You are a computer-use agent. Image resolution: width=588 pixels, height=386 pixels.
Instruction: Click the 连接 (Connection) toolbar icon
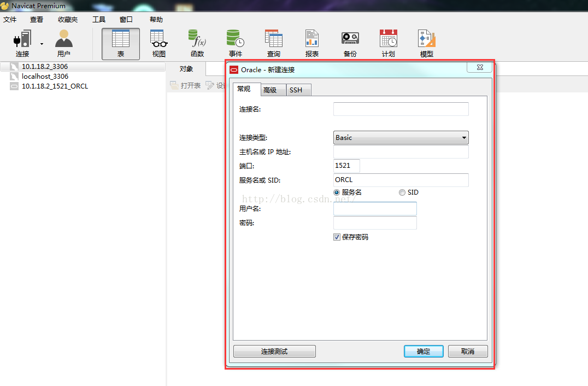[x=22, y=43]
